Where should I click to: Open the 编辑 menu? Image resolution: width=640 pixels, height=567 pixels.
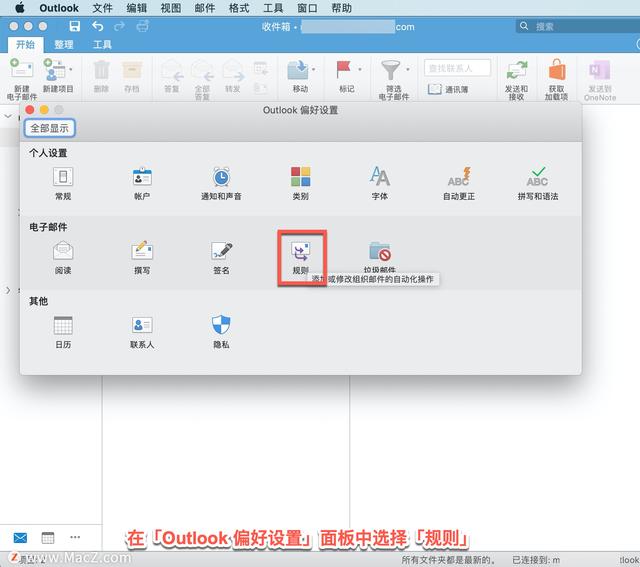136,8
